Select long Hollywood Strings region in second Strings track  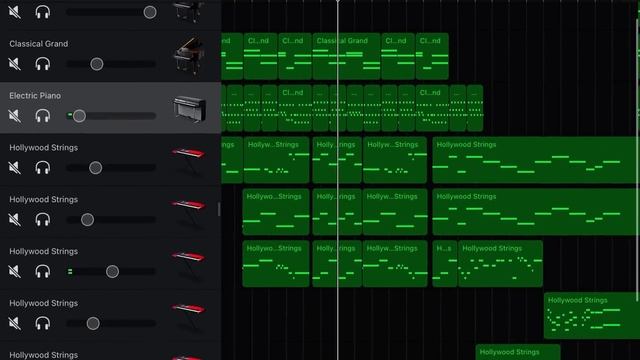click(x=536, y=212)
